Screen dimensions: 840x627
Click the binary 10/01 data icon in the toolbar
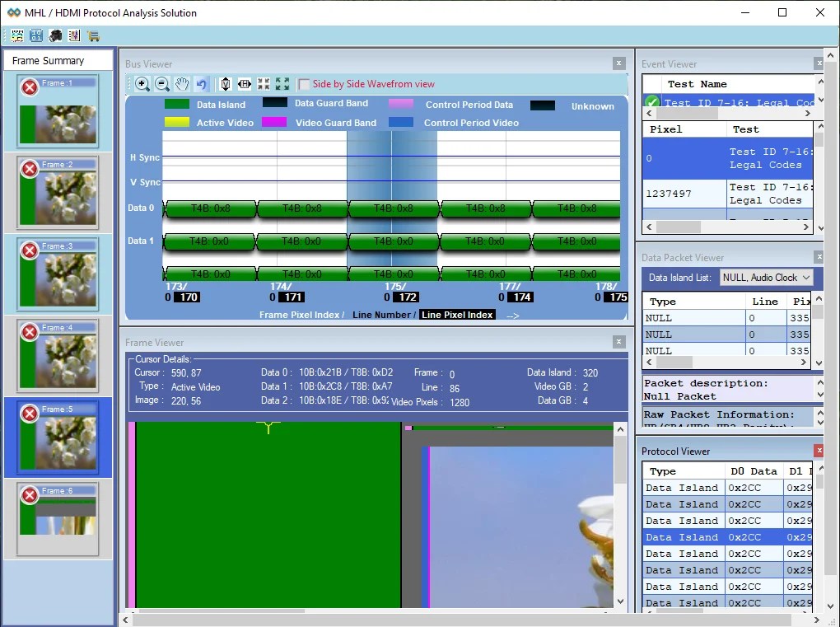(x=35, y=35)
